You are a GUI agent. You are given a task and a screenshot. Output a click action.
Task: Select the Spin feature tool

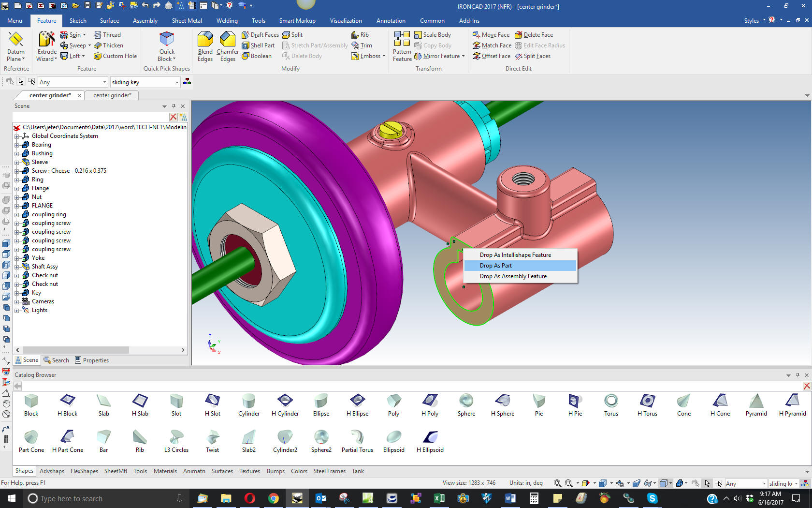click(x=72, y=35)
